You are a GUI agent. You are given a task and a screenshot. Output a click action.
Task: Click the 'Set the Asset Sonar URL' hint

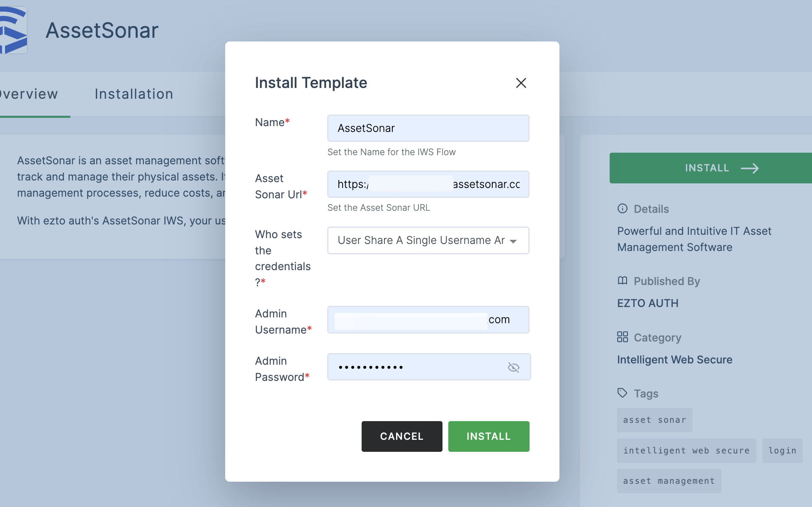379,208
